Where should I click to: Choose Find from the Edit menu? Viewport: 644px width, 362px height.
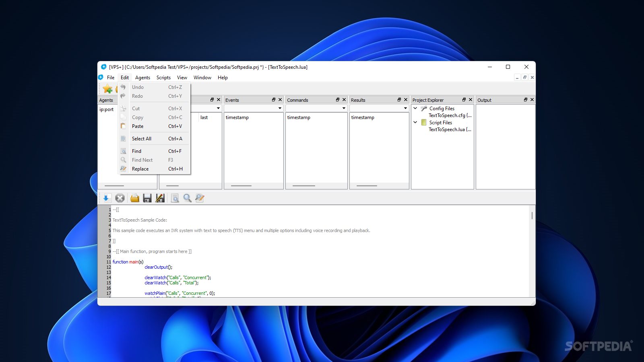pyautogui.click(x=154, y=151)
